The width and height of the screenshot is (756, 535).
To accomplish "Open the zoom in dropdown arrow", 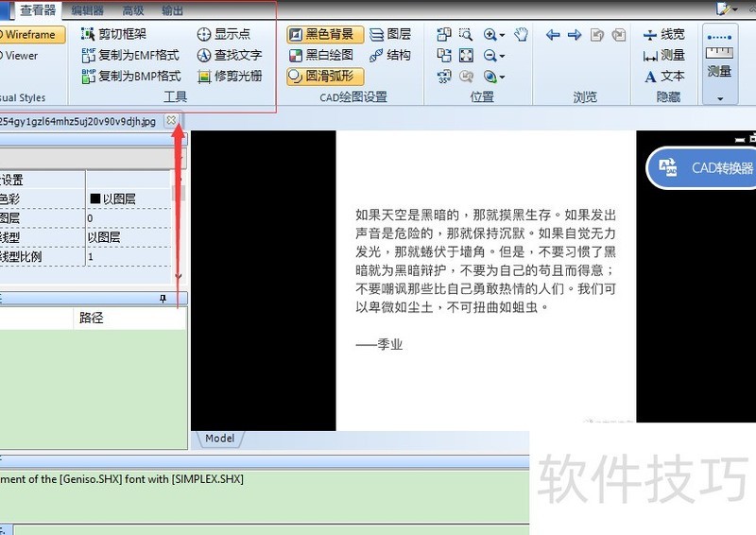I will pyautogui.click(x=502, y=35).
